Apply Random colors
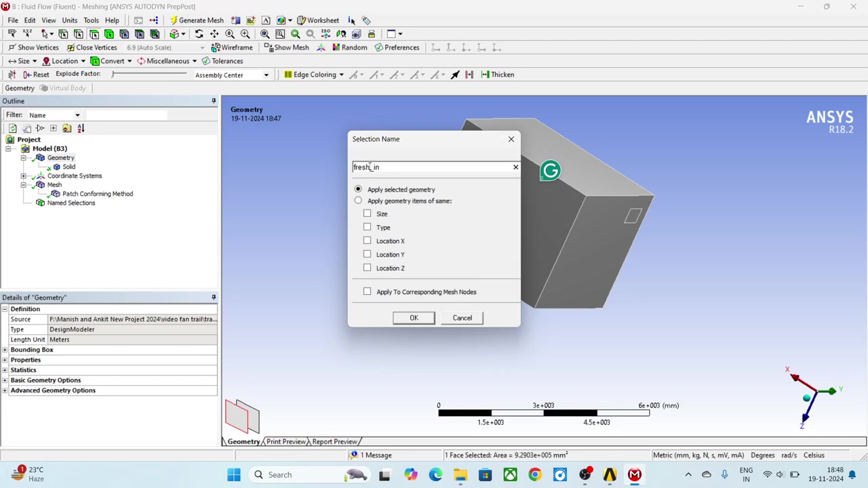868x488 pixels. 349,47
